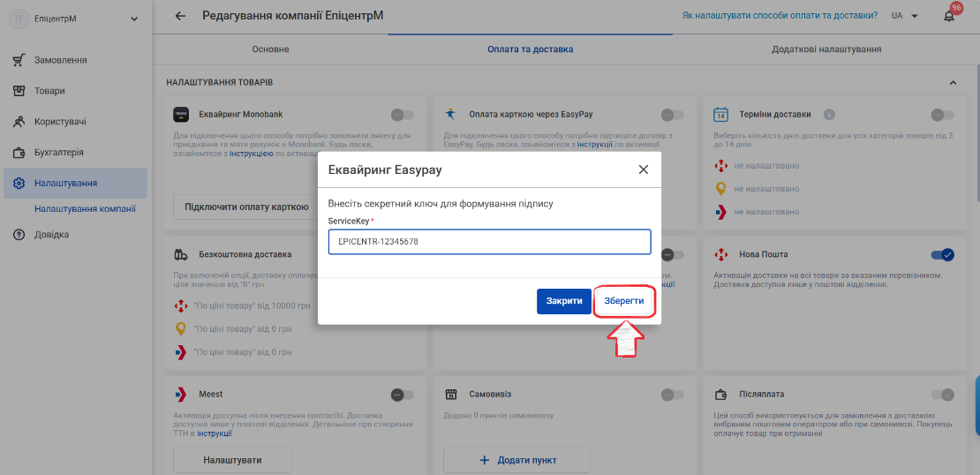980x475 pixels.
Task: Toggle the Самовивіз switch
Action: pyautogui.click(x=672, y=395)
